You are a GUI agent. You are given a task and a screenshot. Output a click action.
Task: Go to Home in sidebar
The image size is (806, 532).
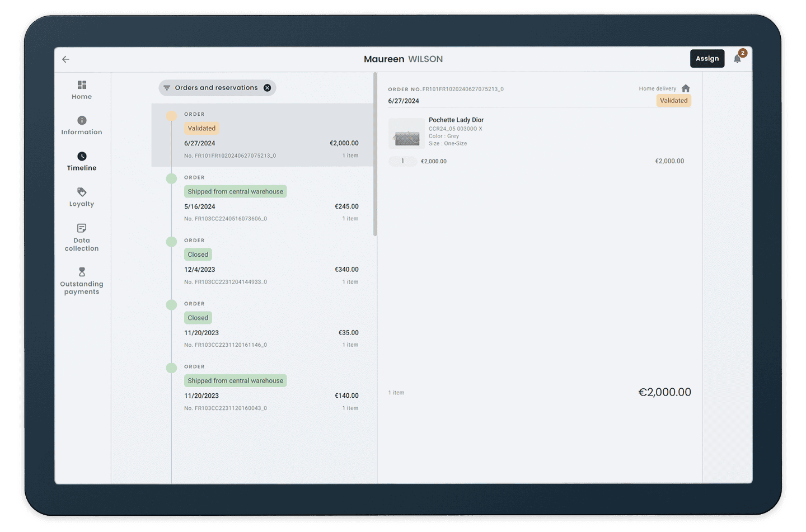[x=82, y=90]
